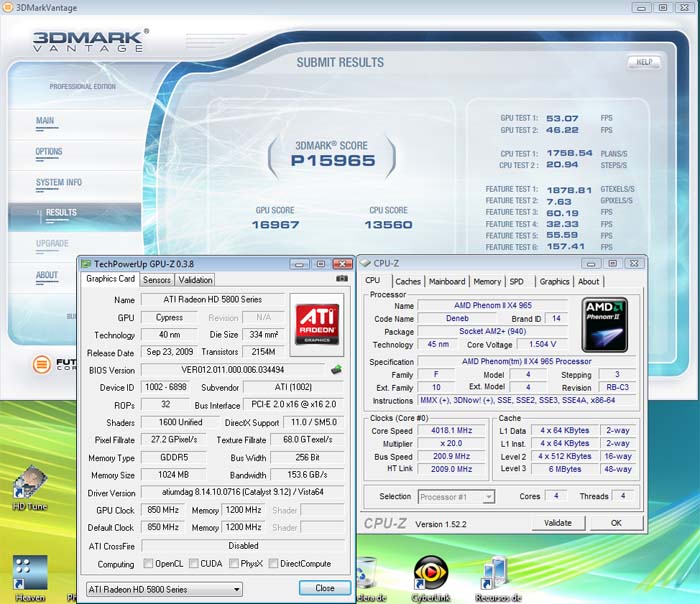Image resolution: width=700 pixels, height=604 pixels.
Task: Click the 3DMark score P15965
Action: [333, 161]
